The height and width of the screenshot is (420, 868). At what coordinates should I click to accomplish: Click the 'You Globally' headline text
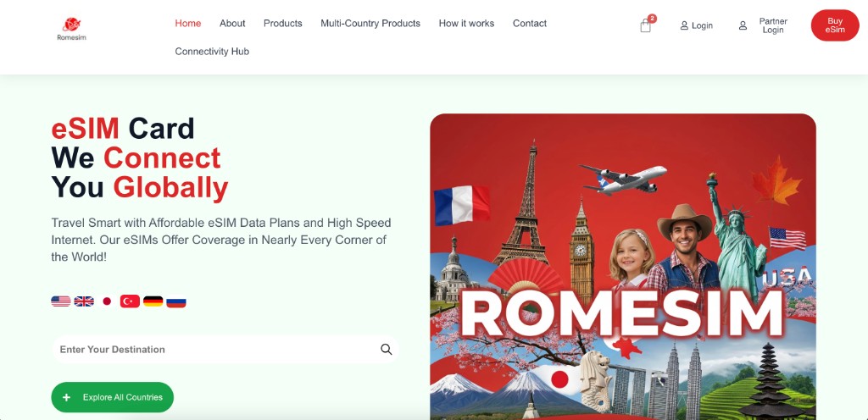(x=140, y=187)
